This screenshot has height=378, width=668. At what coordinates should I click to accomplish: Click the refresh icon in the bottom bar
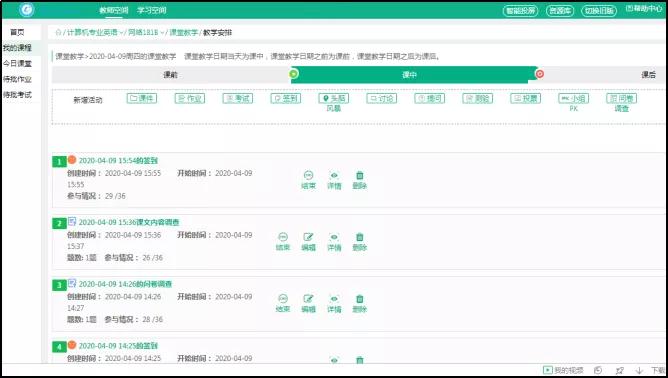click(598, 370)
